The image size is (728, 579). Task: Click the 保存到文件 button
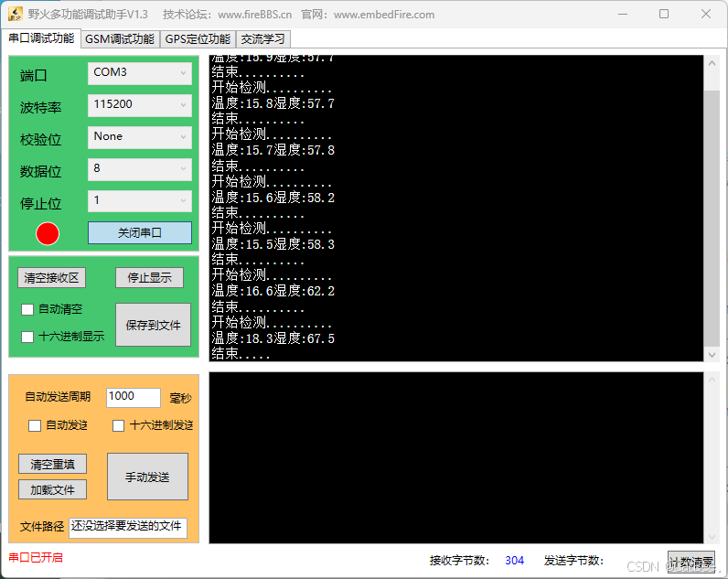tap(154, 325)
